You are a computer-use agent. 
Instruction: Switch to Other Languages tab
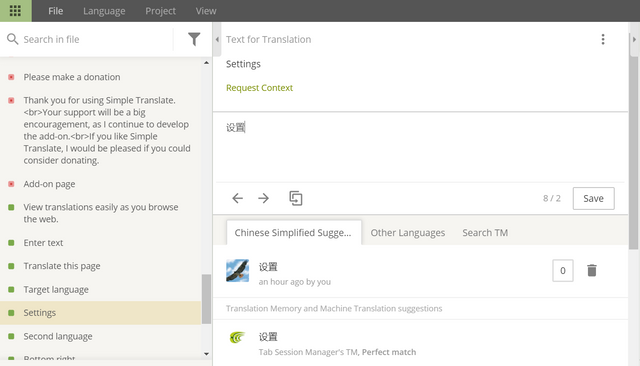[x=408, y=233]
